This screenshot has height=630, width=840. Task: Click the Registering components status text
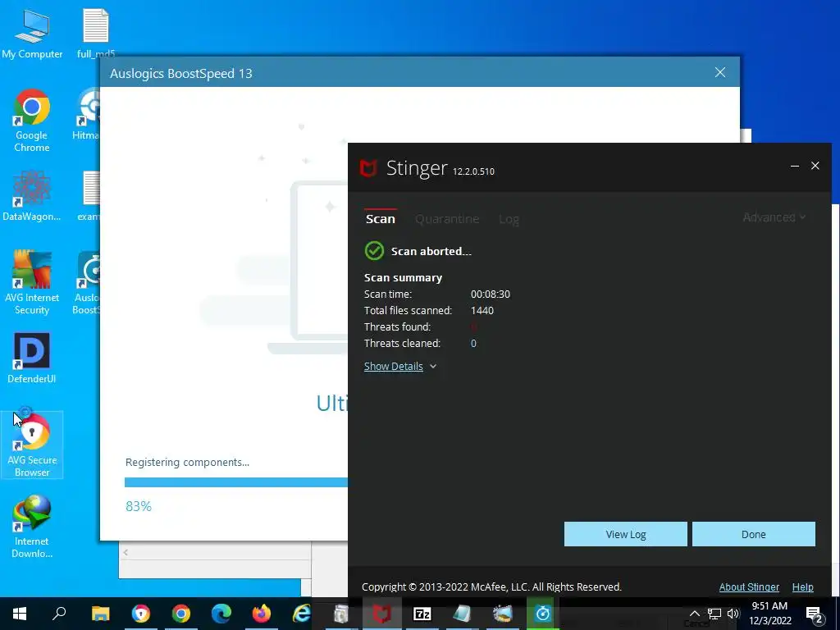[188, 463]
